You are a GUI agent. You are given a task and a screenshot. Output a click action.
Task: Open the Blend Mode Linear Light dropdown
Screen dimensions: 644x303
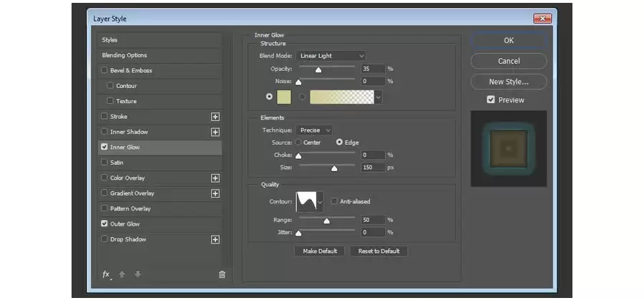331,55
